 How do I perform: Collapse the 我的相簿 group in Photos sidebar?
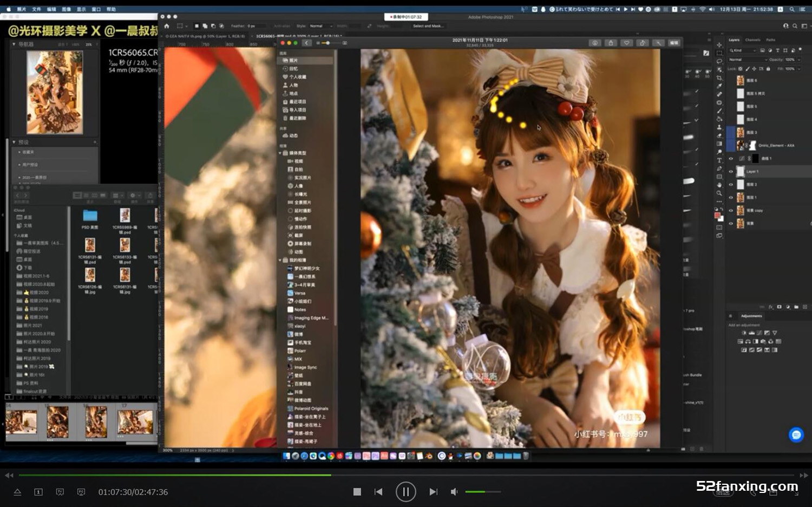(x=280, y=260)
